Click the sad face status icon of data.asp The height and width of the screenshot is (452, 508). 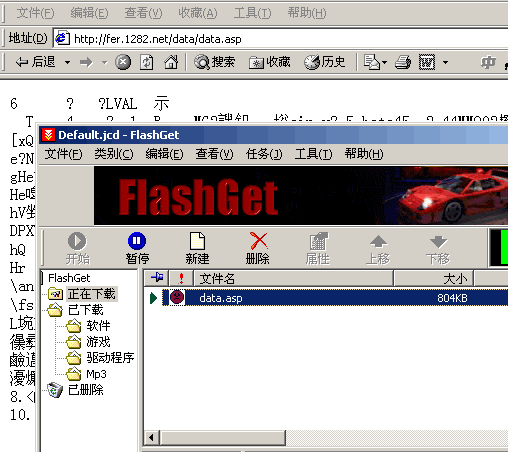click(x=177, y=297)
